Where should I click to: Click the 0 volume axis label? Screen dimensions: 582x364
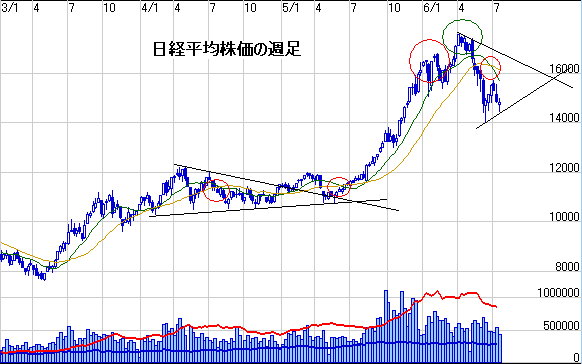coord(576,358)
